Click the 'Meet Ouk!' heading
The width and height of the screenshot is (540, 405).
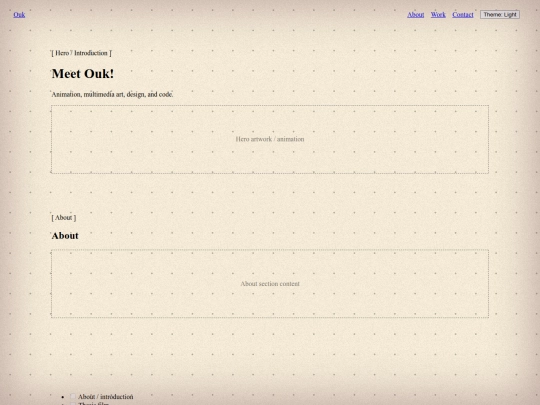[x=83, y=74]
